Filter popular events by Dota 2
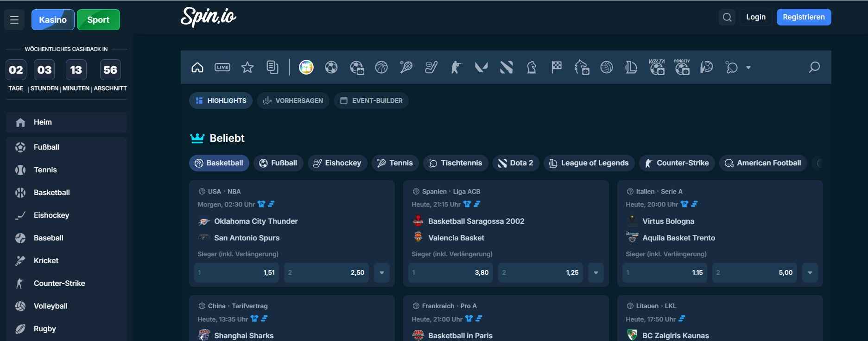 coord(516,163)
